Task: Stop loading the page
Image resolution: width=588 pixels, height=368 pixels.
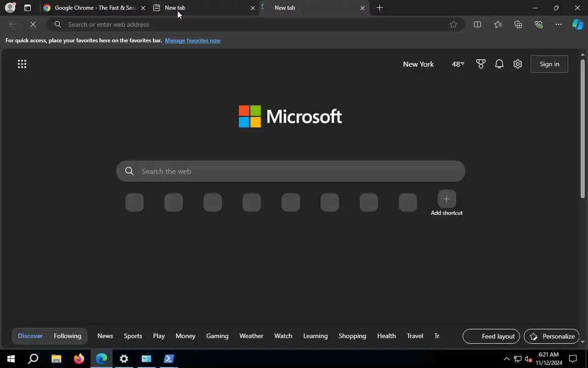Action: coord(33,24)
